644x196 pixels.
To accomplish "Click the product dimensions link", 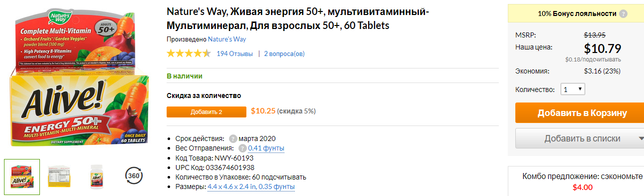I will coord(251,186).
